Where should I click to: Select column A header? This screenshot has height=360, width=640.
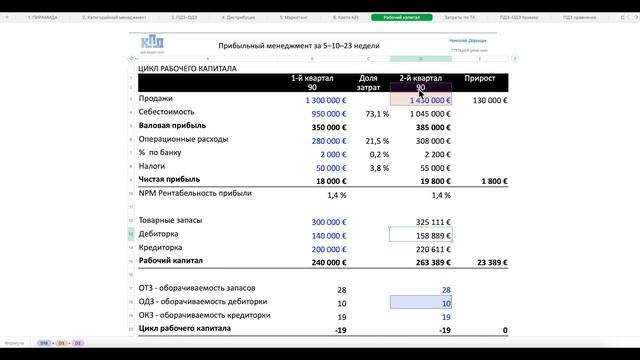coord(207,59)
